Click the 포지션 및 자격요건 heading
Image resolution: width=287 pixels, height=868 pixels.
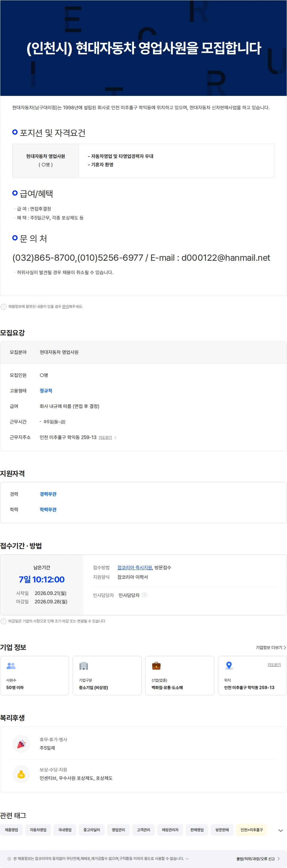coord(52,133)
